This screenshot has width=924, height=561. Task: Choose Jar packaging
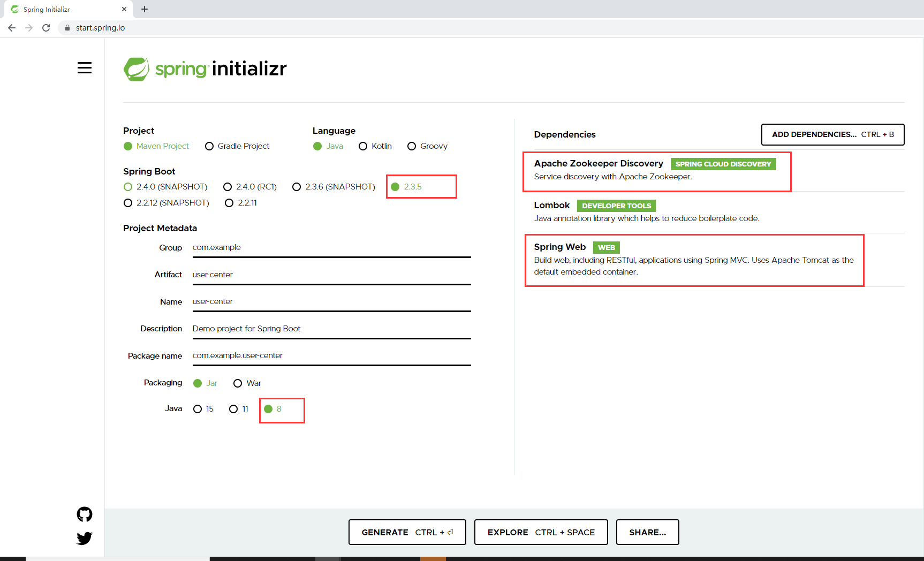tap(205, 383)
